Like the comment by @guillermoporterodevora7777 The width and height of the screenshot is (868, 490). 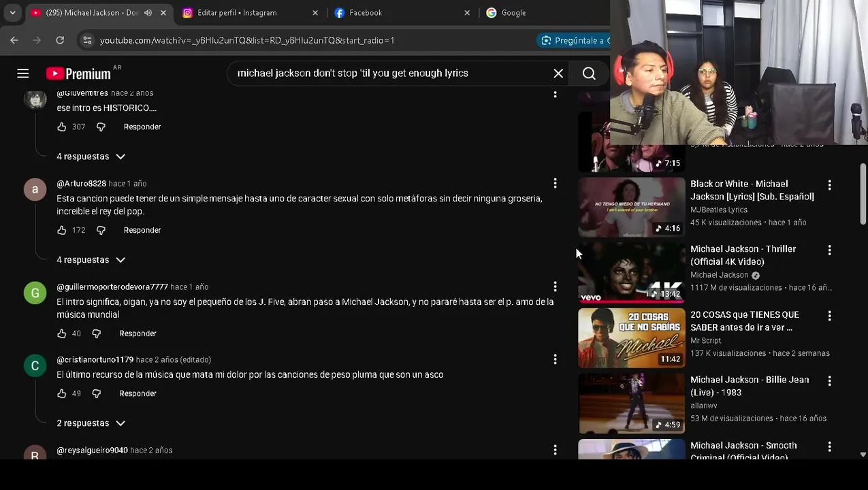[x=62, y=333]
